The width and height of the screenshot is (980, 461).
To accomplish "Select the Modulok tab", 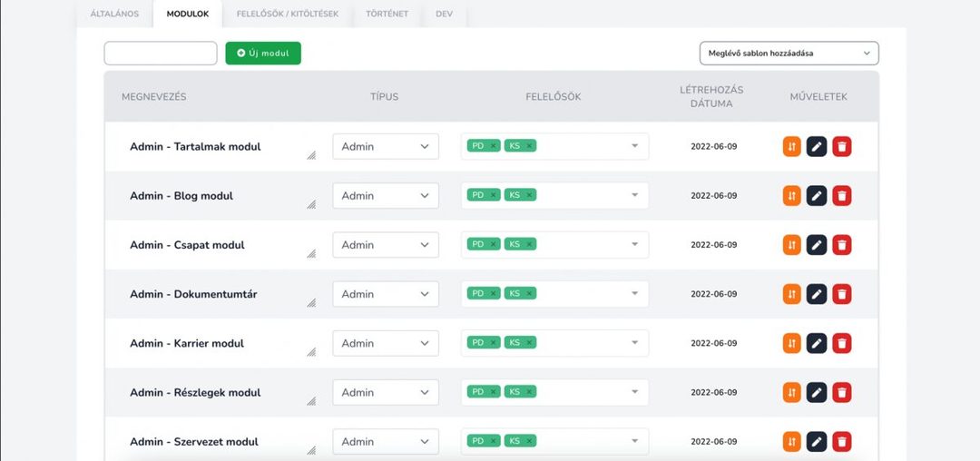I will 188,14.
